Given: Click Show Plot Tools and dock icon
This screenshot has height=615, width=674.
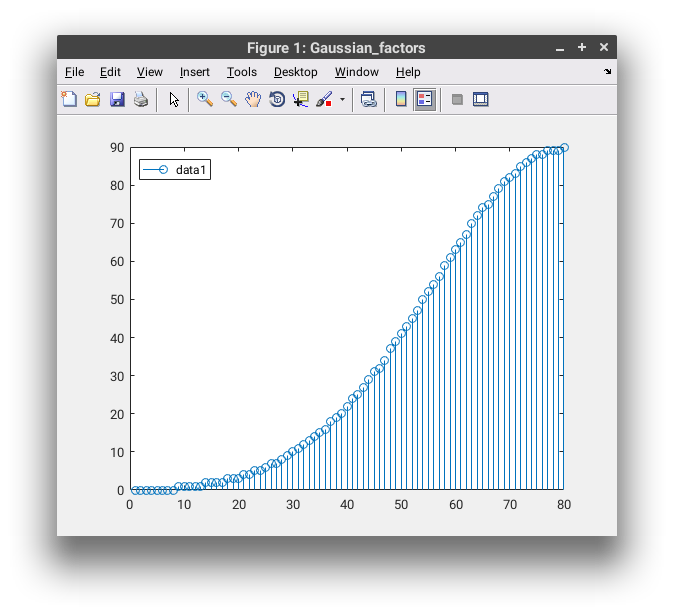Looking at the screenshot, I should click(x=481, y=99).
